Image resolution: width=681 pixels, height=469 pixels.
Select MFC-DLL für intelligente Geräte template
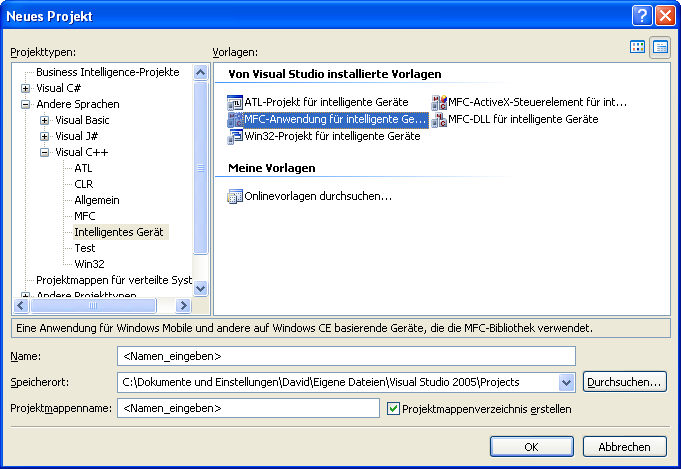pos(523,119)
